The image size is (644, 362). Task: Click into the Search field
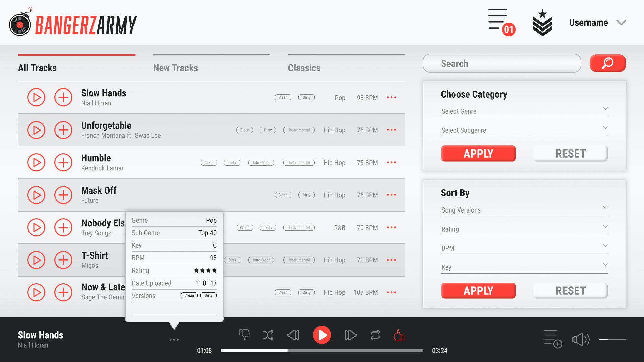pos(502,63)
